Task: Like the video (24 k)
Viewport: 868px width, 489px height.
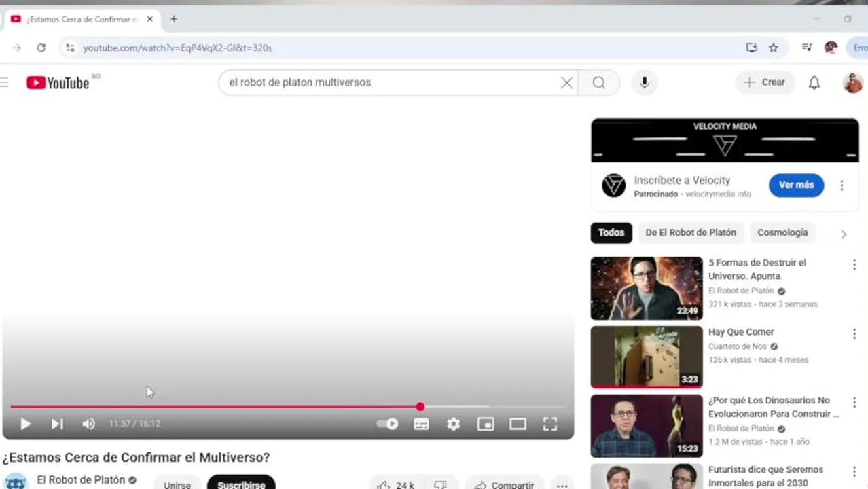Action: click(395, 485)
